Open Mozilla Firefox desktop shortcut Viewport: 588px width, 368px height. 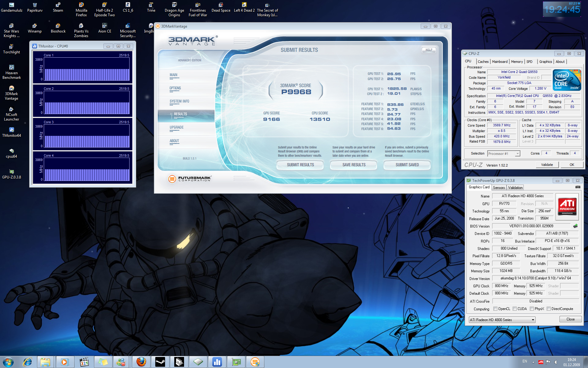(x=81, y=10)
